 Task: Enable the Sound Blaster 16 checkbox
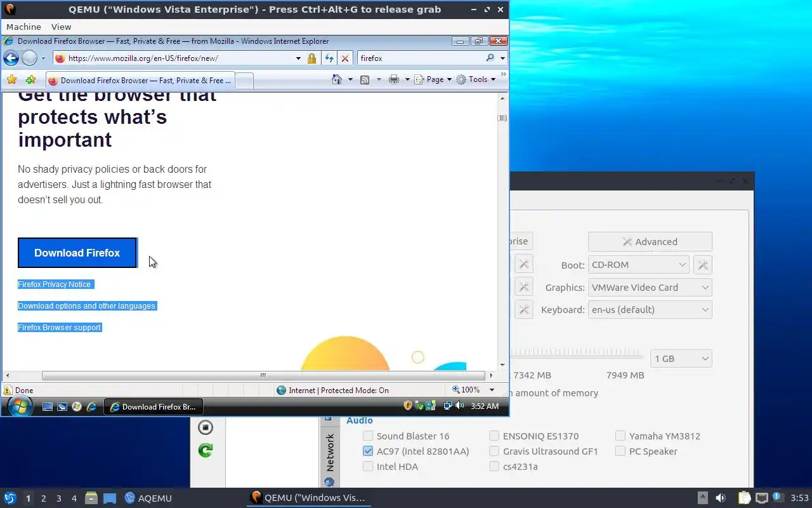pos(368,436)
